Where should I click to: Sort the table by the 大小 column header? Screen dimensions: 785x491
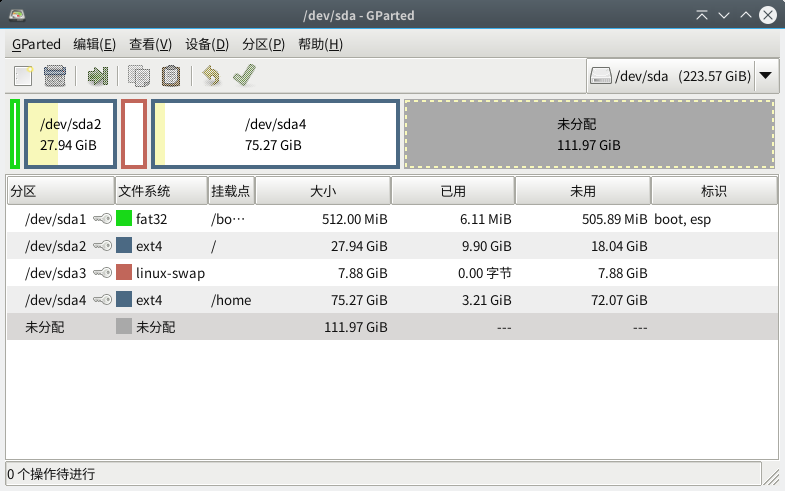tap(323, 191)
